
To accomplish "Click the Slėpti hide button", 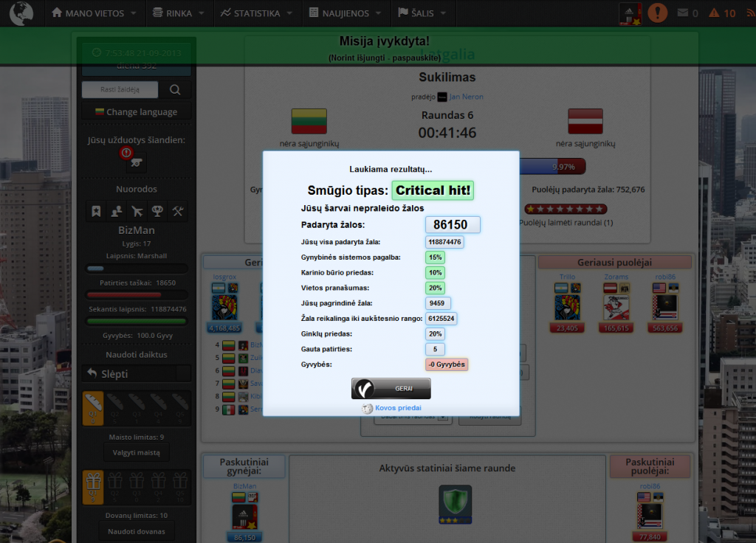I will click(x=137, y=373).
